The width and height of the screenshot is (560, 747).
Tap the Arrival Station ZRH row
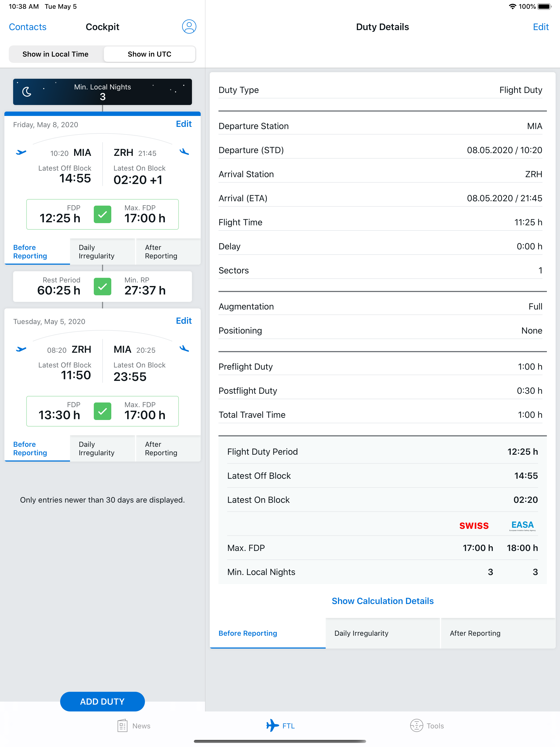click(380, 174)
